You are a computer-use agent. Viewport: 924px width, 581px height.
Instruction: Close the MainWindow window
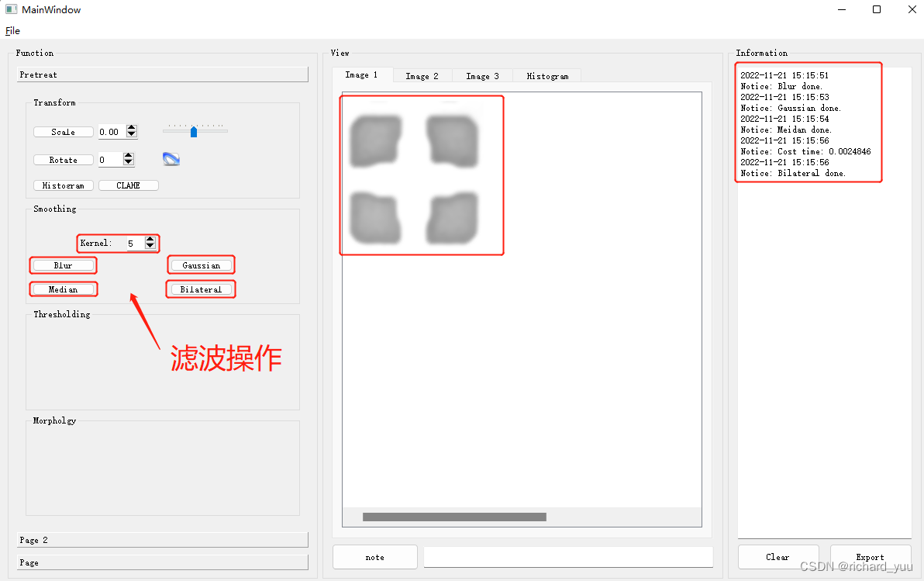[912, 9]
